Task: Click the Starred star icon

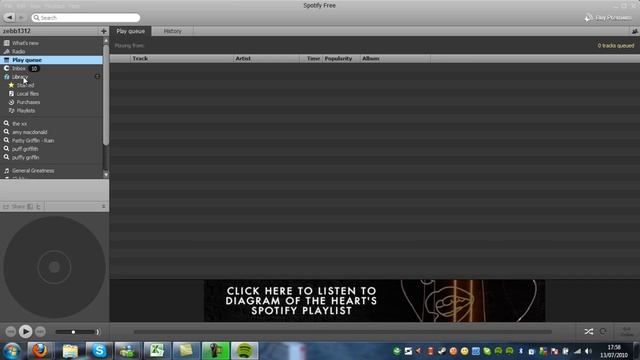Action: coord(11,85)
